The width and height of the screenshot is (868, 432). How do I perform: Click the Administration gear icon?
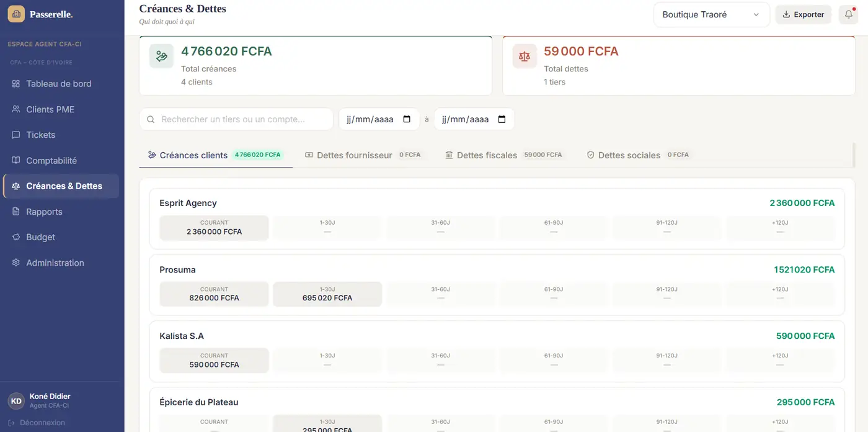pos(16,263)
